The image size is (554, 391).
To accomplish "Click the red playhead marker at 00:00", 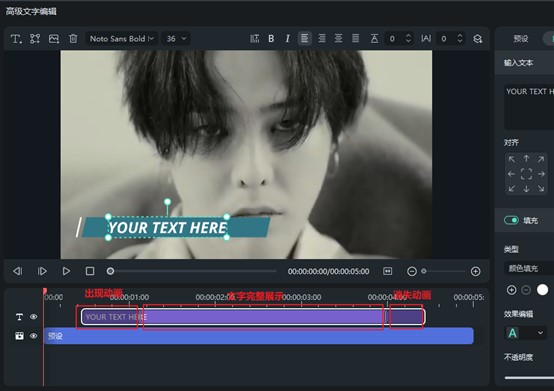I will pyautogui.click(x=45, y=291).
